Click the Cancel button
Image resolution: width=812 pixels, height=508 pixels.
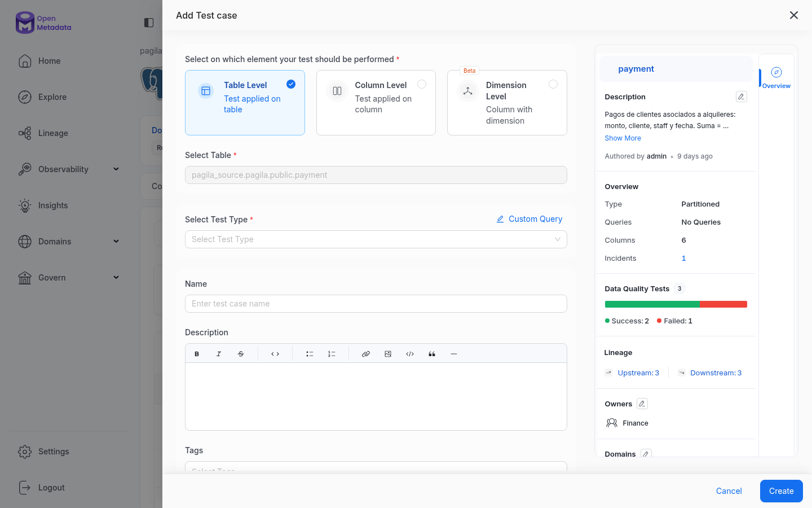click(x=729, y=491)
